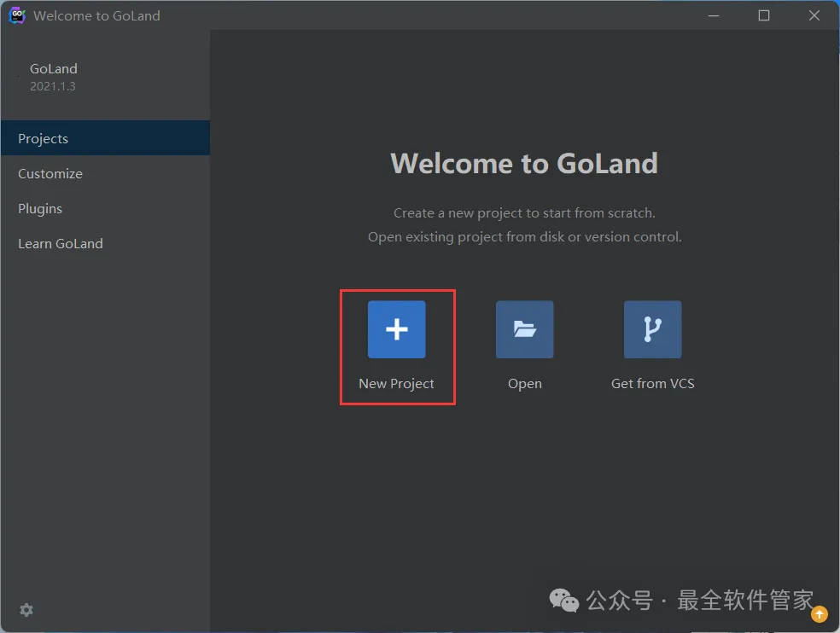The width and height of the screenshot is (840, 633).
Task: Minimize the Welcome to GoLand window
Action: 714,15
